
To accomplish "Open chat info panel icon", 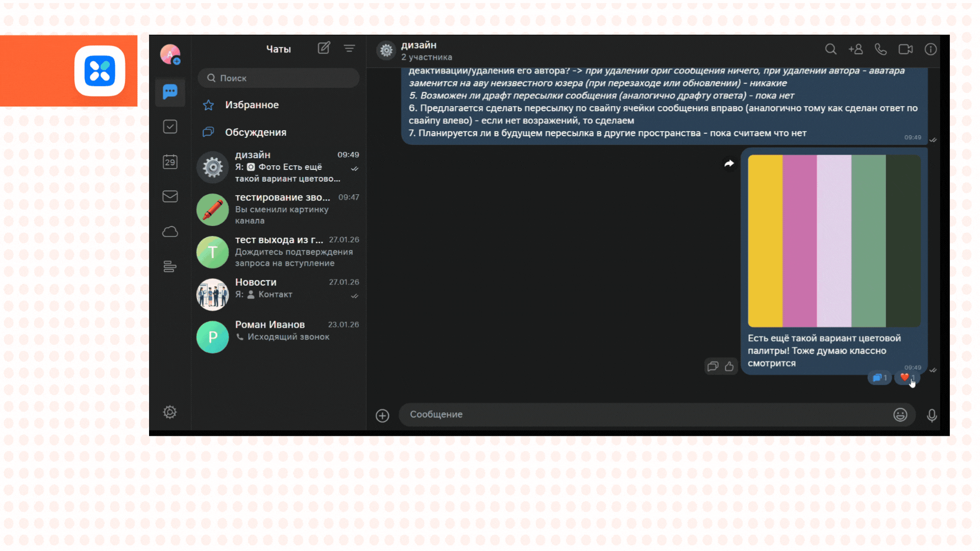I will coord(930,49).
